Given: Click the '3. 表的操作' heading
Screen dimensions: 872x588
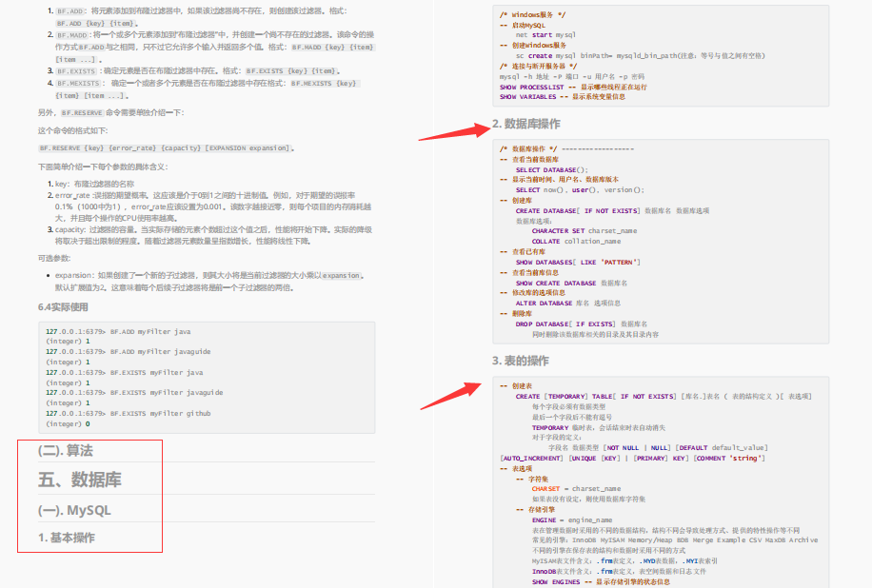Looking at the screenshot, I should click(x=520, y=361).
